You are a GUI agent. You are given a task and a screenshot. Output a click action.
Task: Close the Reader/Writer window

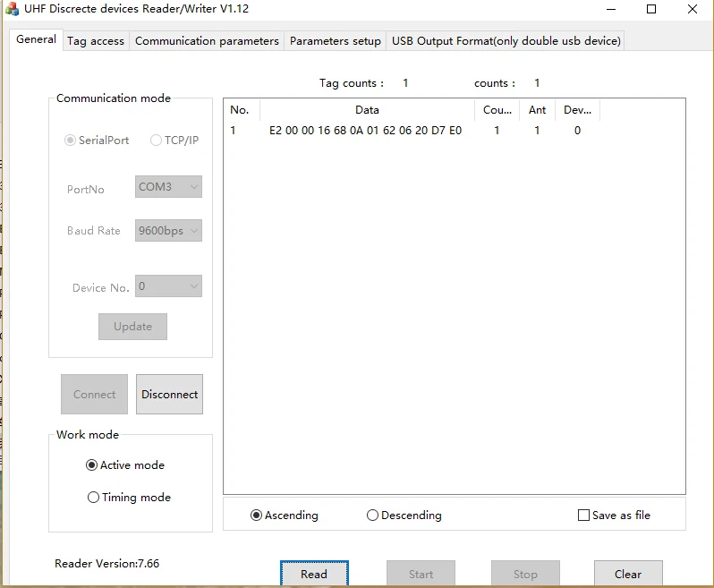tap(693, 9)
